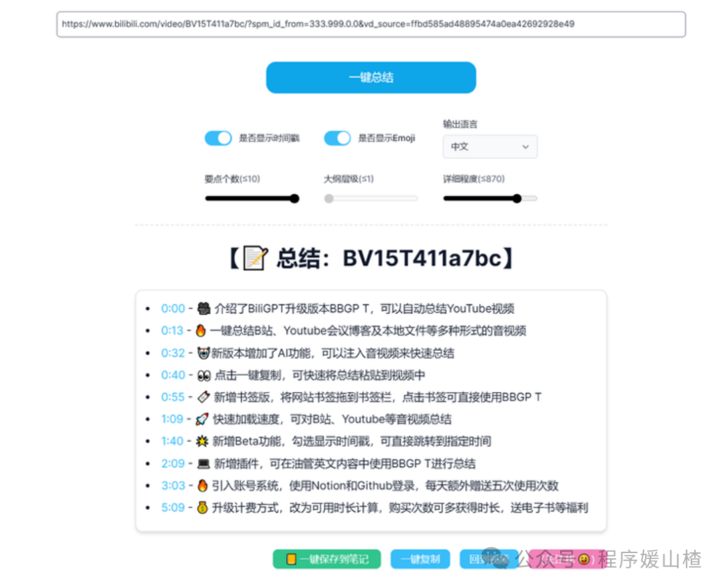Click the 1:09 timestamp link
Screen dimensions: 725x588
click(x=172, y=420)
